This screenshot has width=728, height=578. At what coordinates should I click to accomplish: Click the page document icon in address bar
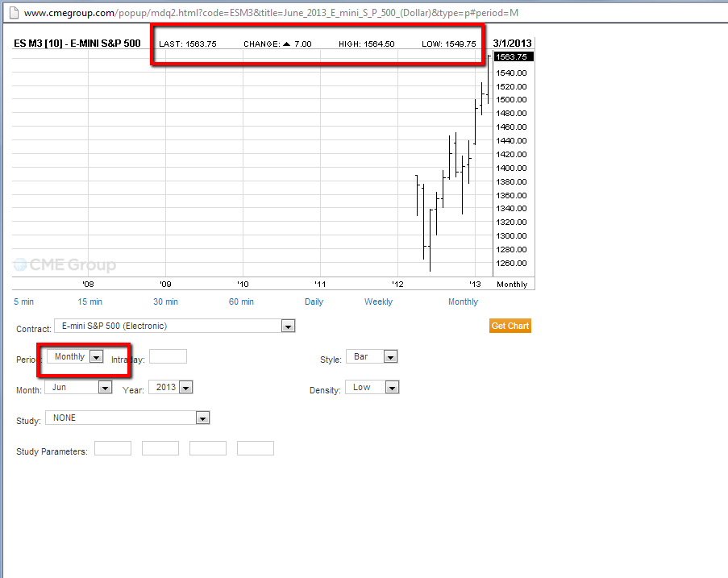click(x=14, y=13)
